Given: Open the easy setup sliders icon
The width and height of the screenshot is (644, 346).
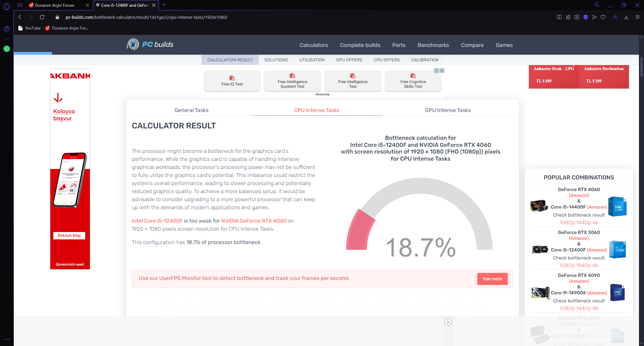Looking at the screenshot, I should [638, 17].
